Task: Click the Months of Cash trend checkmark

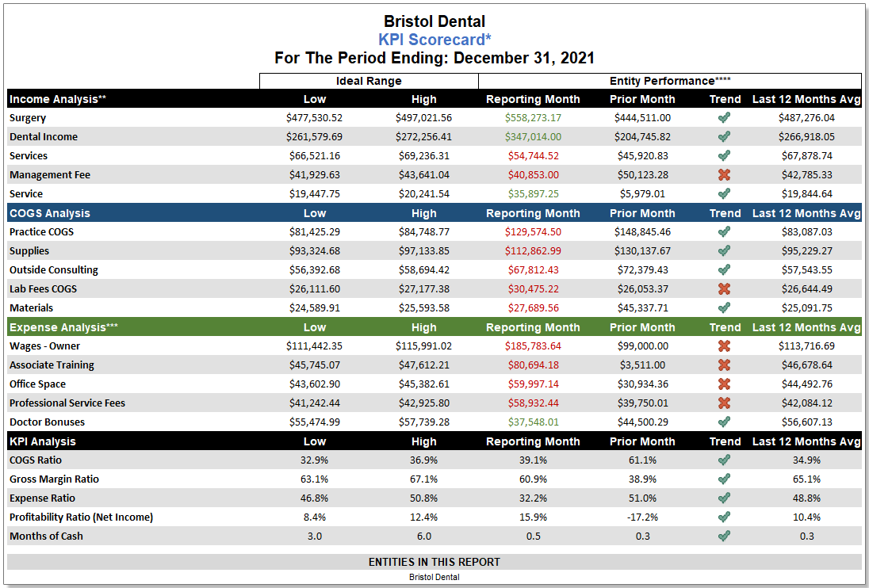Action: (x=724, y=536)
